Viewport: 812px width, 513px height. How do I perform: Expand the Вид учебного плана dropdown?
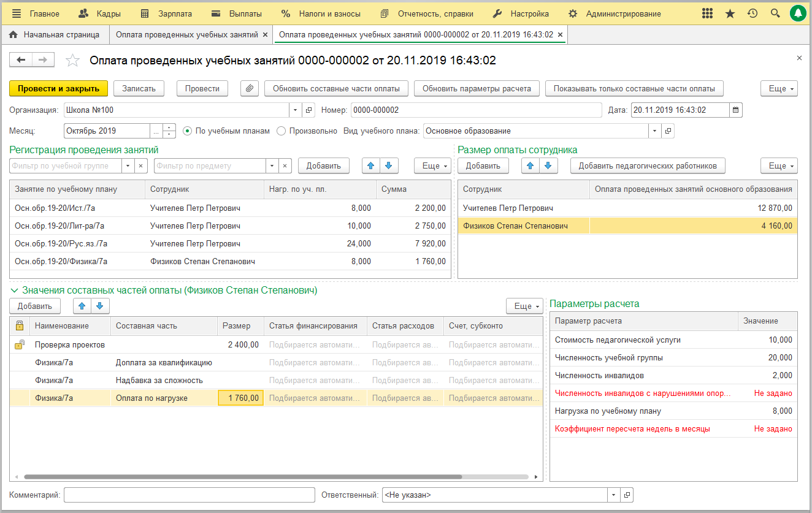coord(654,131)
